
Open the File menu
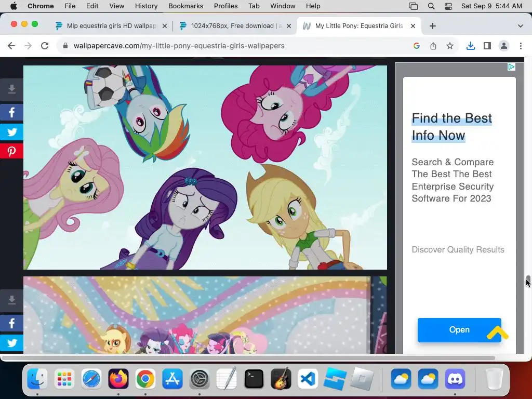(70, 6)
